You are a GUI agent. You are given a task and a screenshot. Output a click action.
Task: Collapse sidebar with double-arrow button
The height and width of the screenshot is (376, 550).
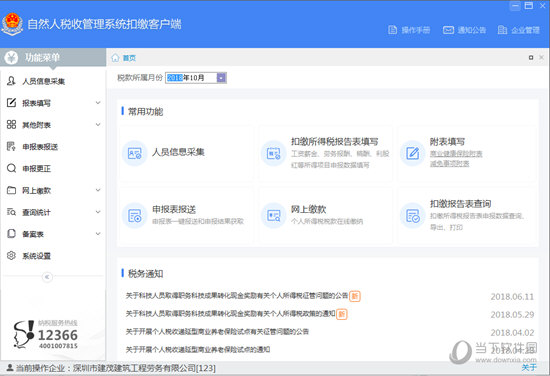[47, 277]
